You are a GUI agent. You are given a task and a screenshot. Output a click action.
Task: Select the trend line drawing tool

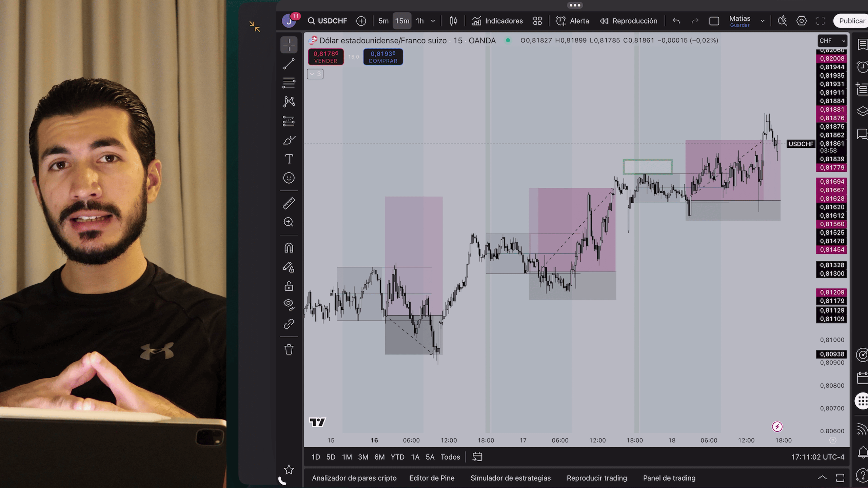(289, 64)
